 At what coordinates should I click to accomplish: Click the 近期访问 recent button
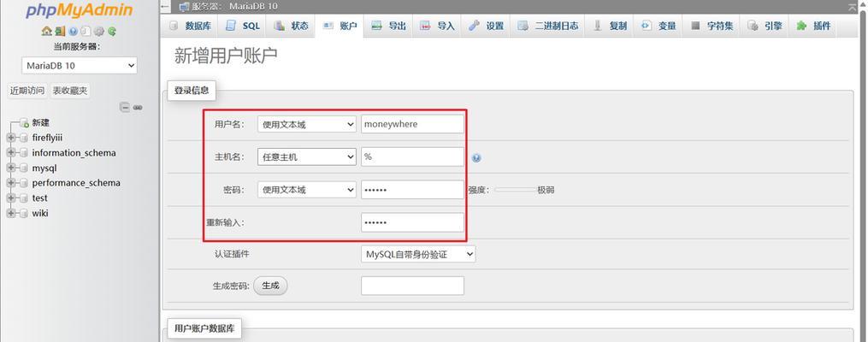[27, 91]
